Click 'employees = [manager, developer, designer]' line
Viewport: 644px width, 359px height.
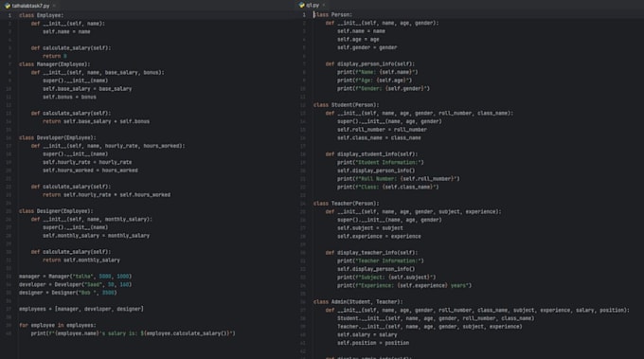click(x=81, y=309)
